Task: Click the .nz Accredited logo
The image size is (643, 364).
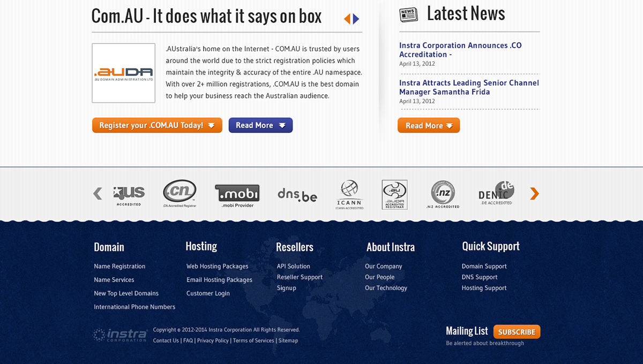Action: point(443,194)
